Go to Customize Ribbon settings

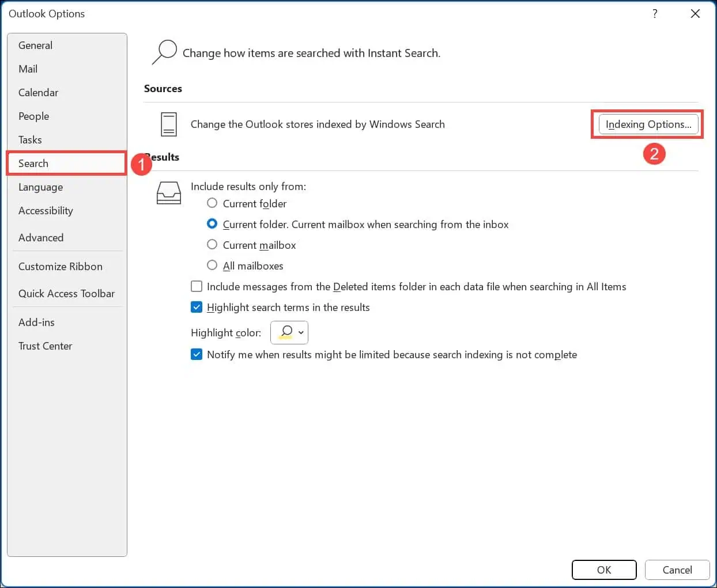click(x=67, y=267)
